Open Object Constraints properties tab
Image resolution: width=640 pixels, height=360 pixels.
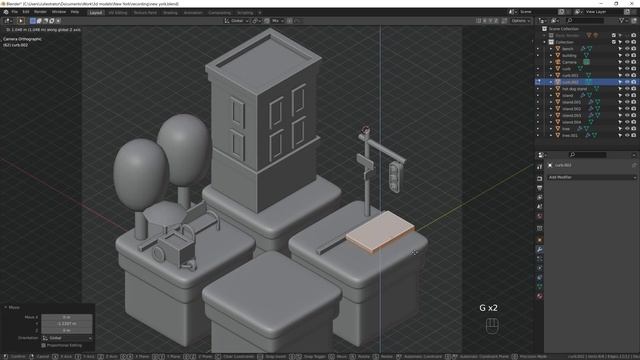tap(540, 278)
